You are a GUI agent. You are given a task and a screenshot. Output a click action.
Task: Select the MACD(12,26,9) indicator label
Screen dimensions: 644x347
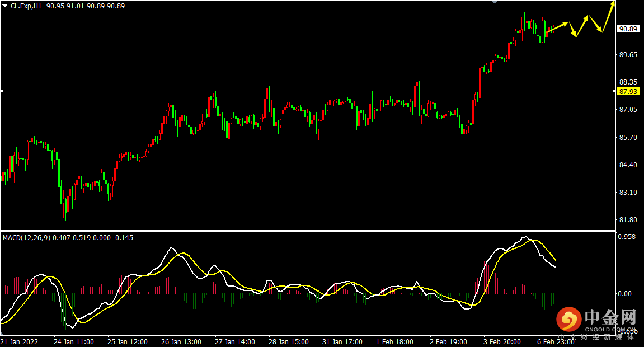click(x=27, y=237)
